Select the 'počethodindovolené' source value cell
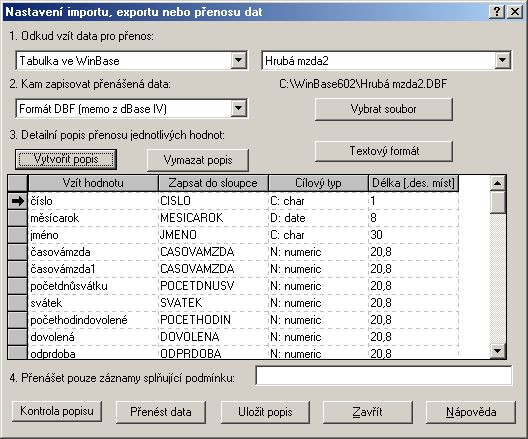 coord(93,320)
